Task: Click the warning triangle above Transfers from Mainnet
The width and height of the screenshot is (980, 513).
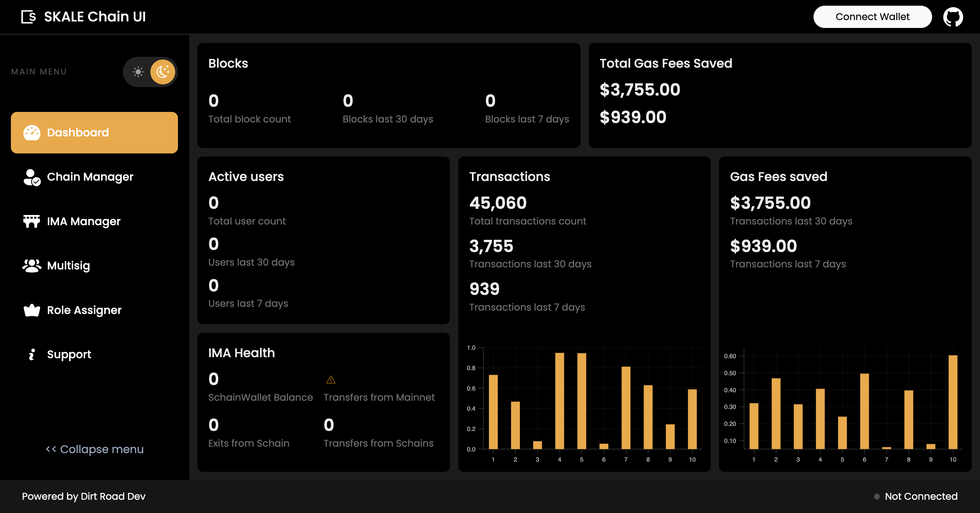Action: [x=331, y=380]
